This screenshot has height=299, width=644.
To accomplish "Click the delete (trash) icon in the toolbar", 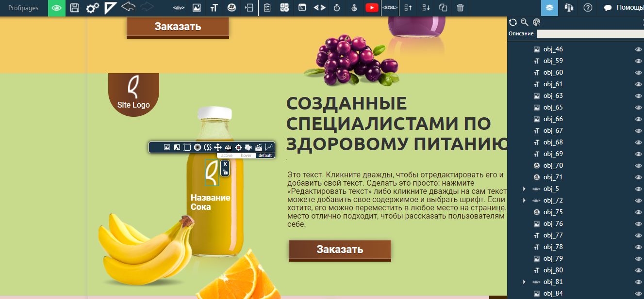I will (x=460, y=8).
